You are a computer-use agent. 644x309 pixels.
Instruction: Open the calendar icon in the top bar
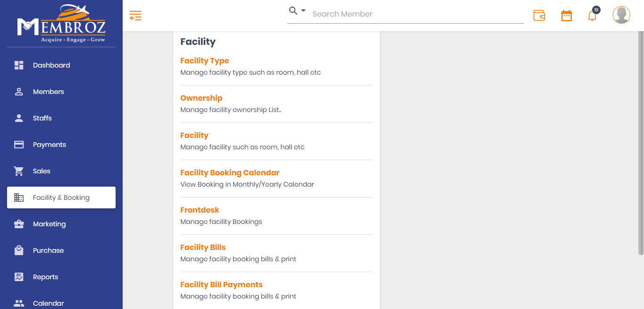coord(566,15)
